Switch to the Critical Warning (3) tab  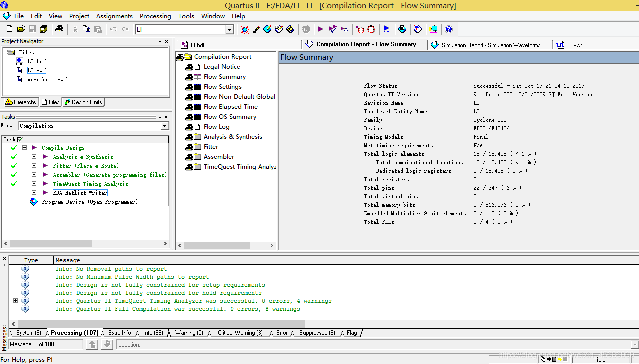[240, 333]
